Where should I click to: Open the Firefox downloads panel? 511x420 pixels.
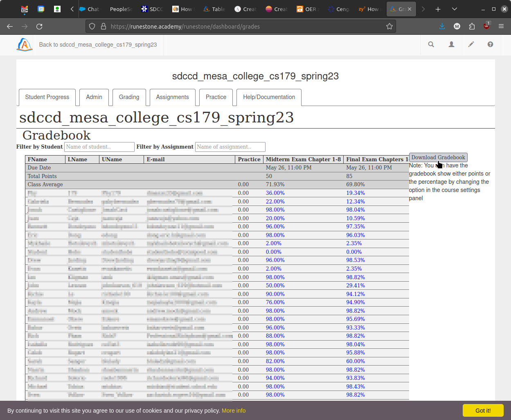(442, 26)
